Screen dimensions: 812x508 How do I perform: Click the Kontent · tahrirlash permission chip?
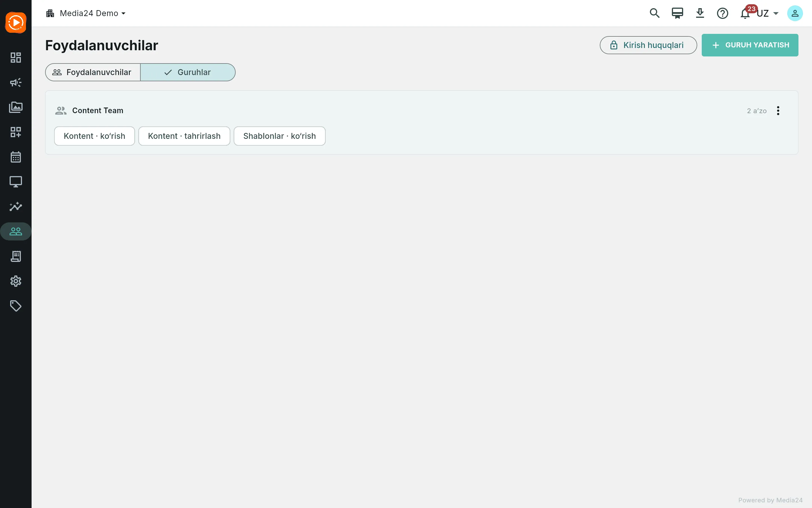point(184,136)
